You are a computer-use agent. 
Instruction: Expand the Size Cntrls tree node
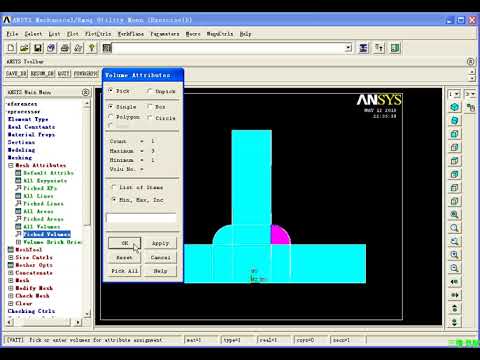click(11, 257)
